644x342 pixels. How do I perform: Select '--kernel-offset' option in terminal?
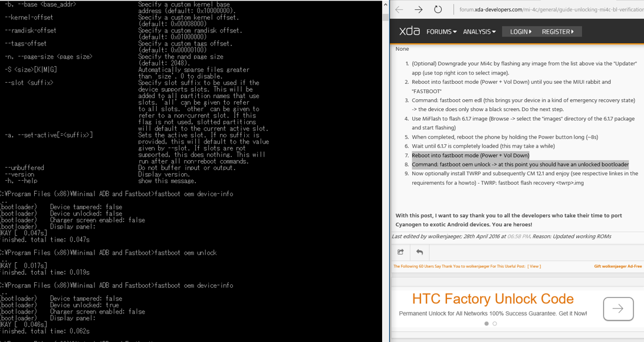pos(28,17)
